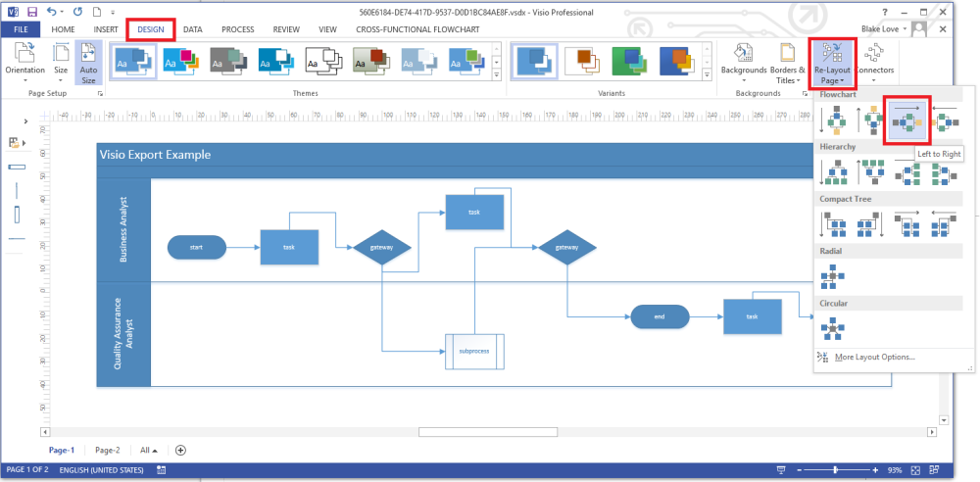The height and width of the screenshot is (482, 980).
Task: Apply the theme with dark red accent
Action: tap(371, 61)
